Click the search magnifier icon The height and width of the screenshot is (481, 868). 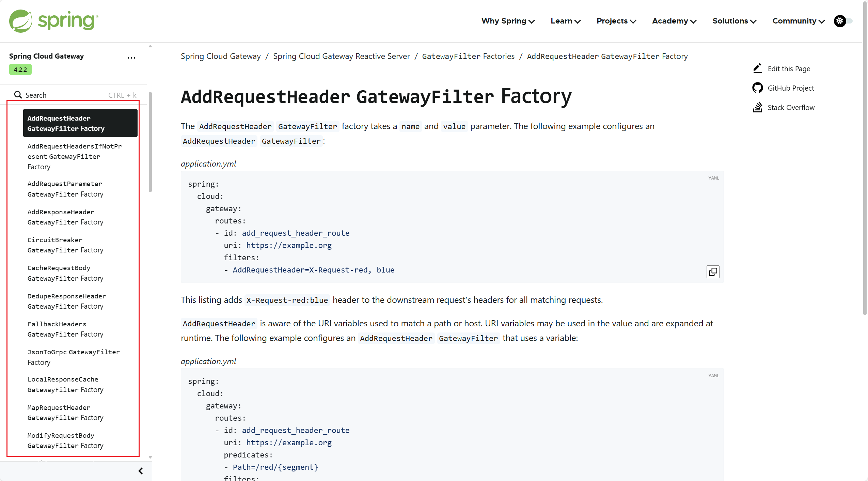coord(18,95)
